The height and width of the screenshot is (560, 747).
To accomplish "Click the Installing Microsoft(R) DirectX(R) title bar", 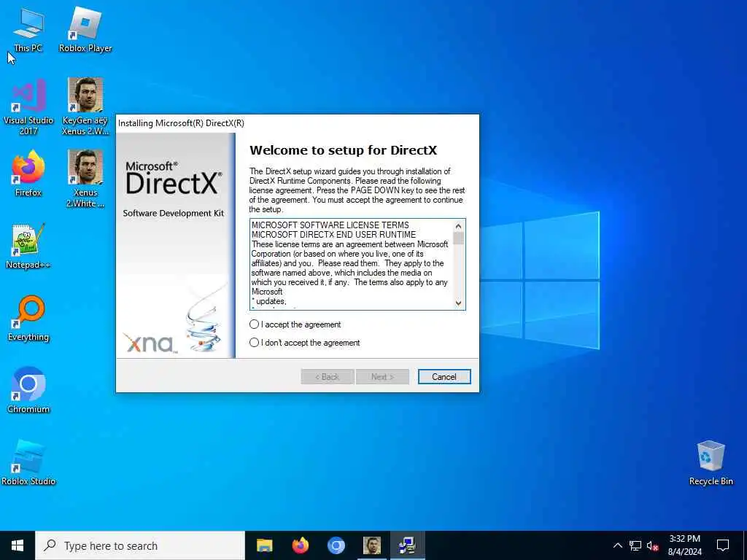I will click(298, 123).
